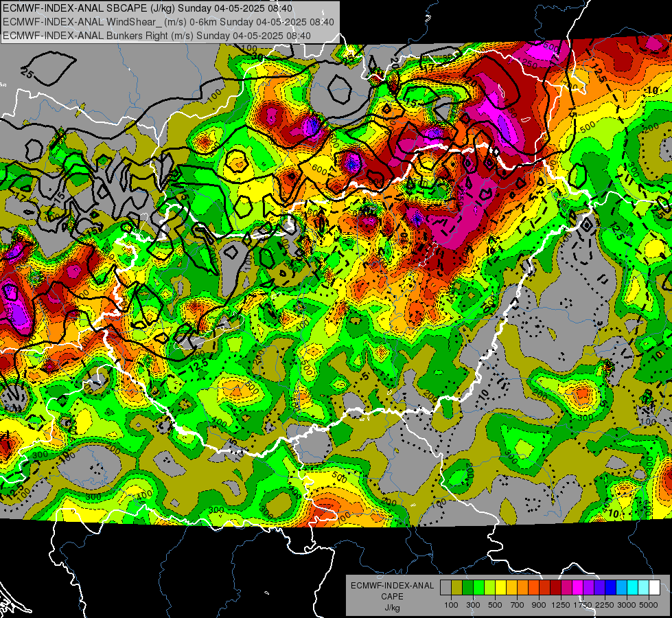This screenshot has height=618, width=672.
Task: Pick the white above-5000 legend swatch
Action: (x=654, y=588)
